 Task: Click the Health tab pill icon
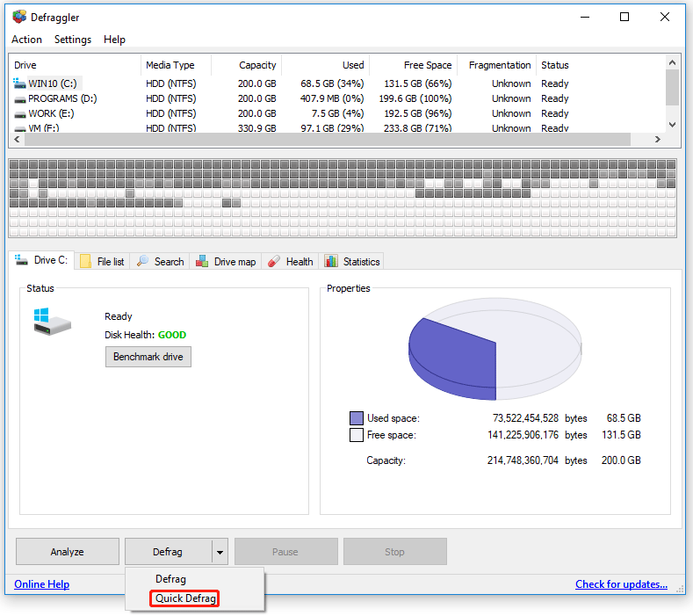274,261
